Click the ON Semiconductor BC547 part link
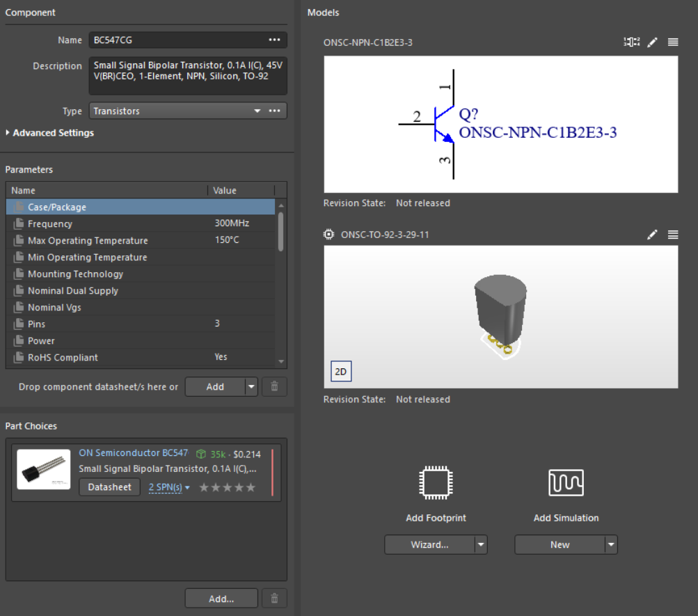Screen dimensions: 698x616 pyautogui.click(x=134, y=453)
